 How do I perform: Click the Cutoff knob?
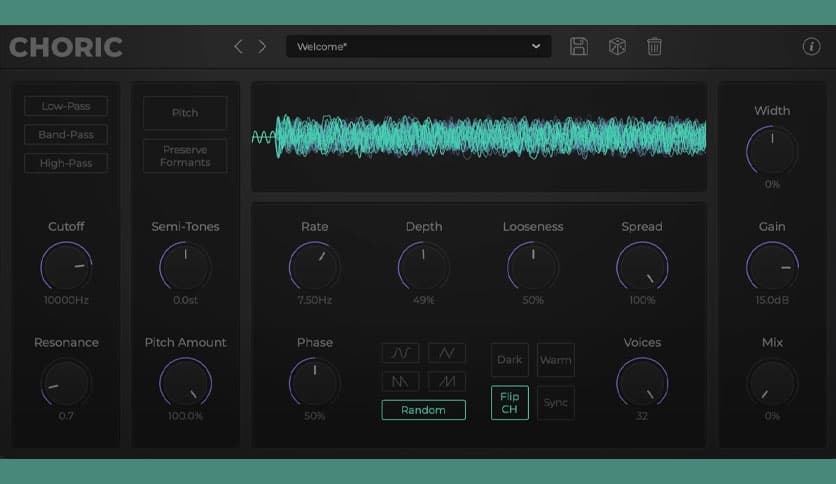66,267
